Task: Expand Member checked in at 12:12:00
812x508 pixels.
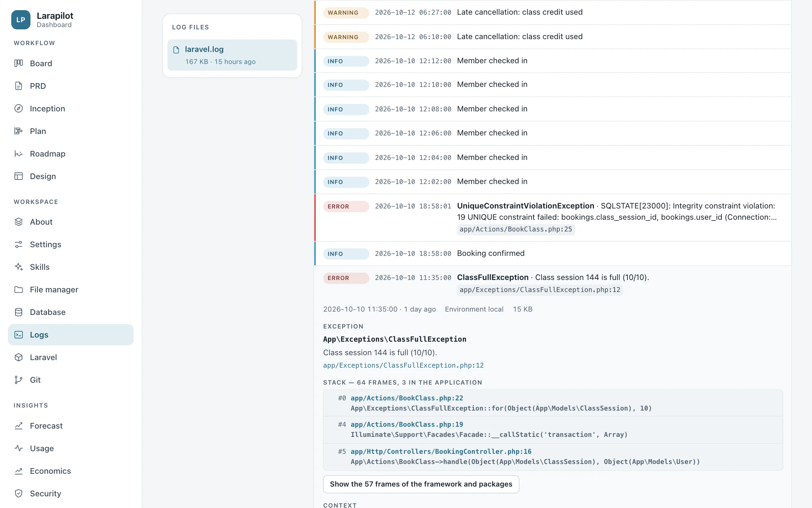Action: point(553,61)
